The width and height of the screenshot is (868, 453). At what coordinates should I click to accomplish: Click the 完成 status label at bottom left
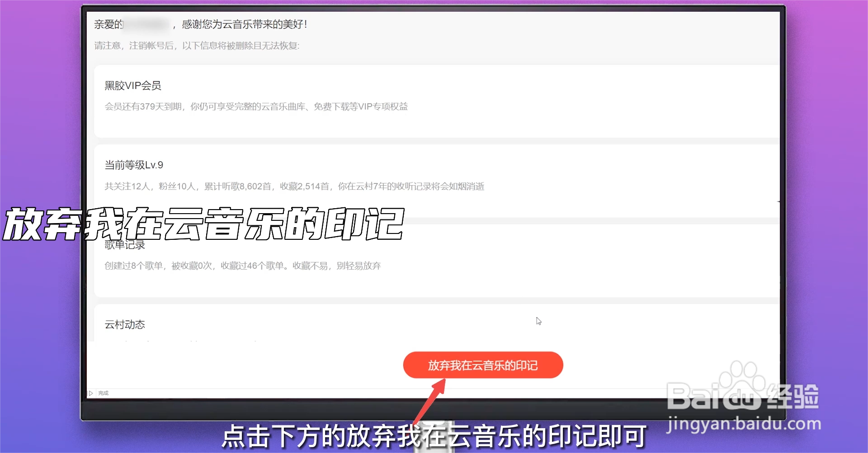click(103, 393)
